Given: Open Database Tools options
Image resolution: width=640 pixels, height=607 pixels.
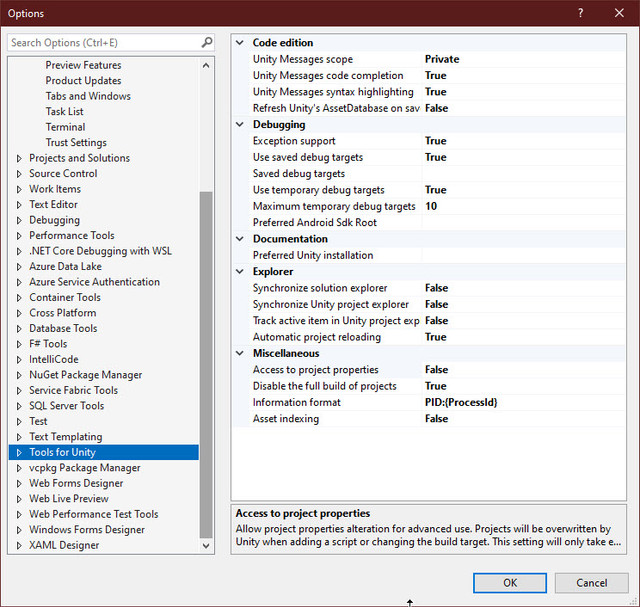Looking at the screenshot, I should click(63, 328).
